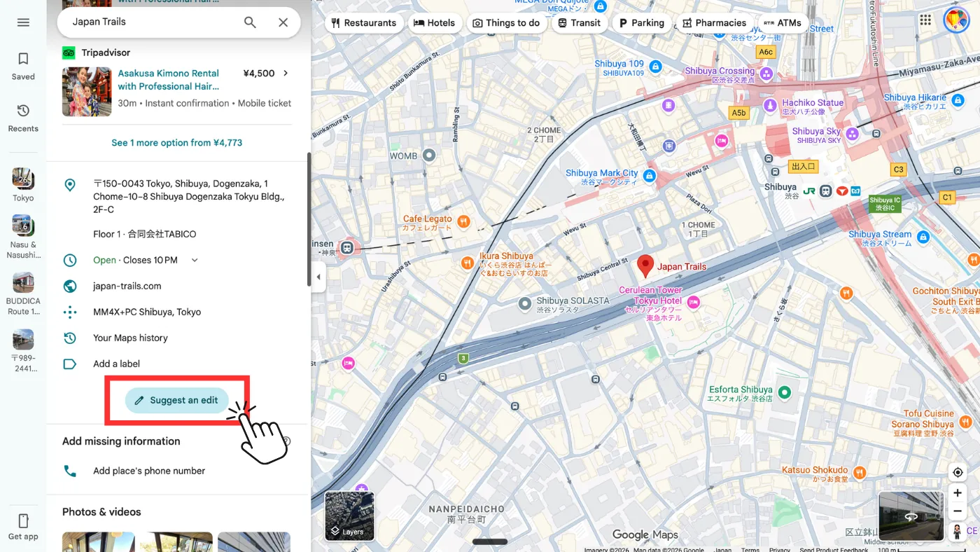980x552 pixels.
Task: Click the Suggest an edit button
Action: (177, 400)
